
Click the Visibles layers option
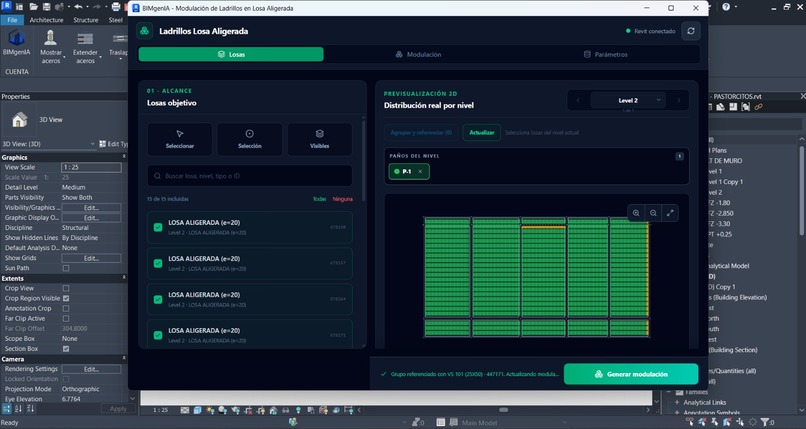tap(319, 139)
